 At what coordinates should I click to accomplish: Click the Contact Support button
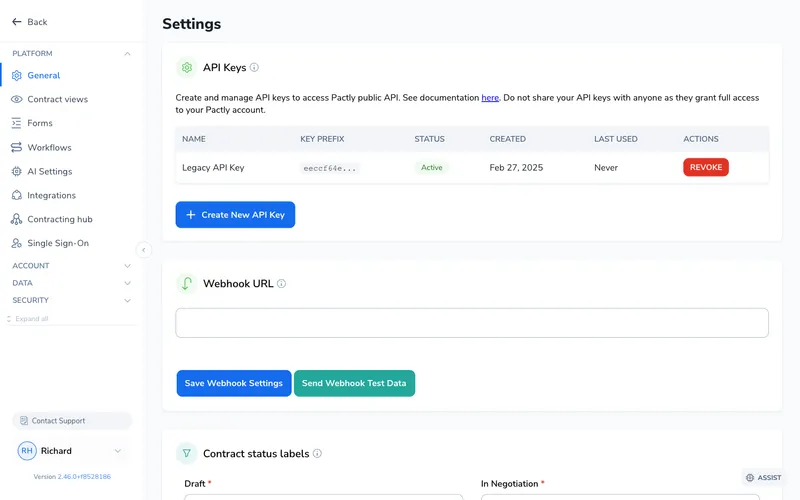72,421
